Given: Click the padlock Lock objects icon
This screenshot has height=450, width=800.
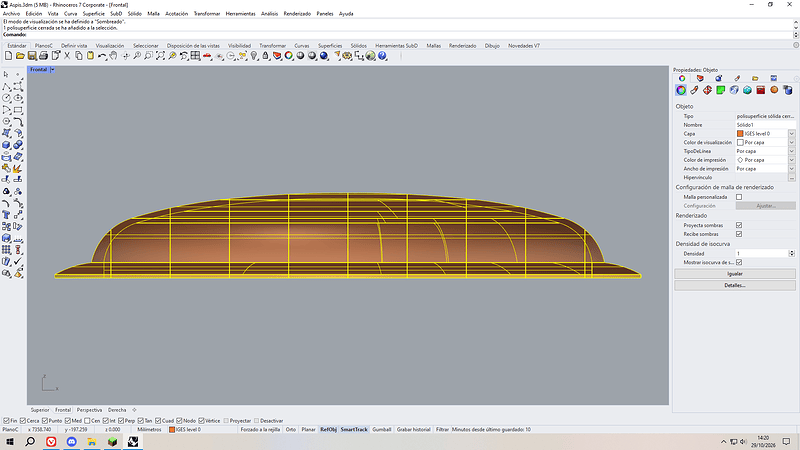Looking at the screenshot, I should pyautogui.click(x=265, y=56).
